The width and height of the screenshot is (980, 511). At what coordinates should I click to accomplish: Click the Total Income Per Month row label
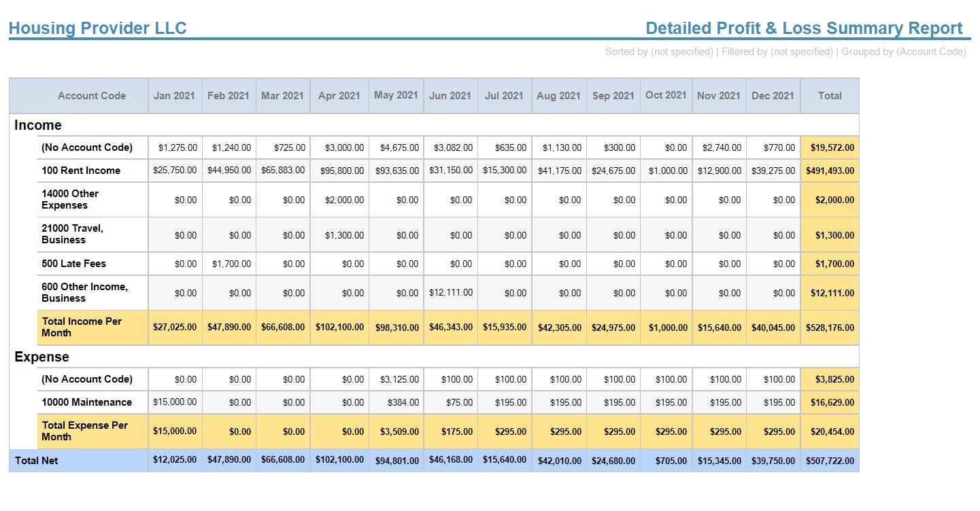tap(82, 328)
